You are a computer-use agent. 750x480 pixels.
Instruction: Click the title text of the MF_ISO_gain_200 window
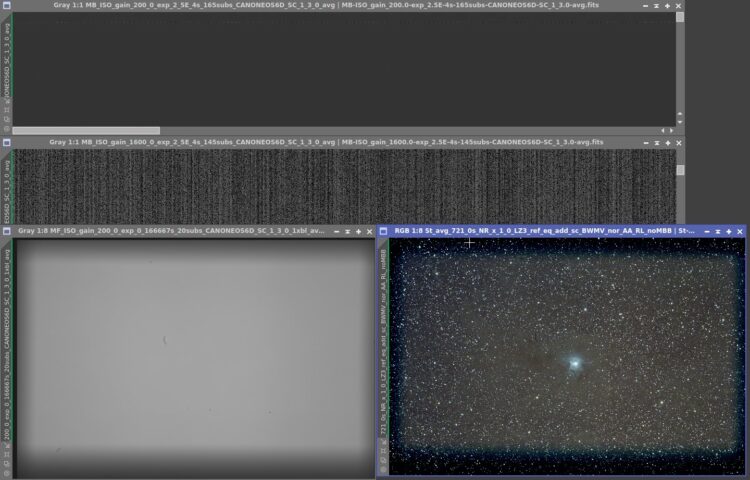tap(171, 231)
